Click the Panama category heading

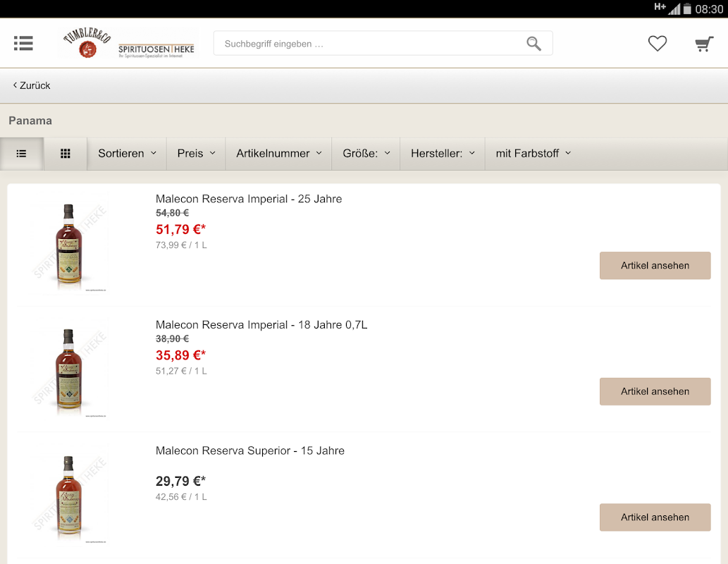(x=30, y=121)
